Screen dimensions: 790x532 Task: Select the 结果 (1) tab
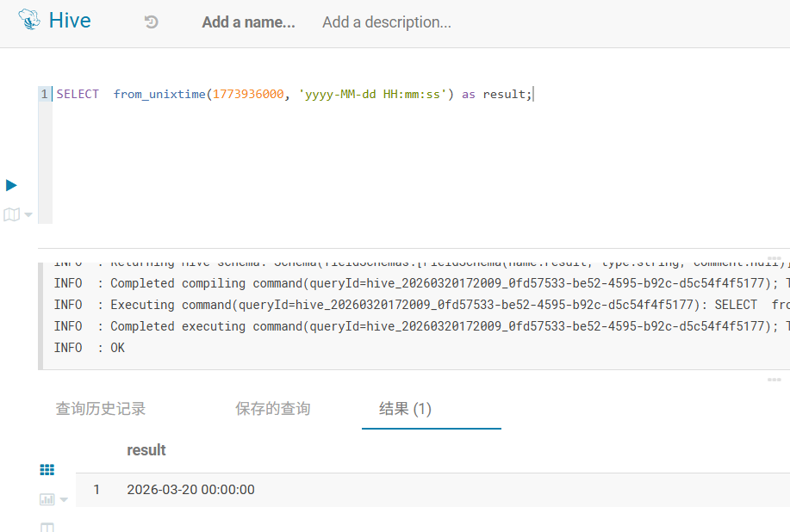pos(405,409)
